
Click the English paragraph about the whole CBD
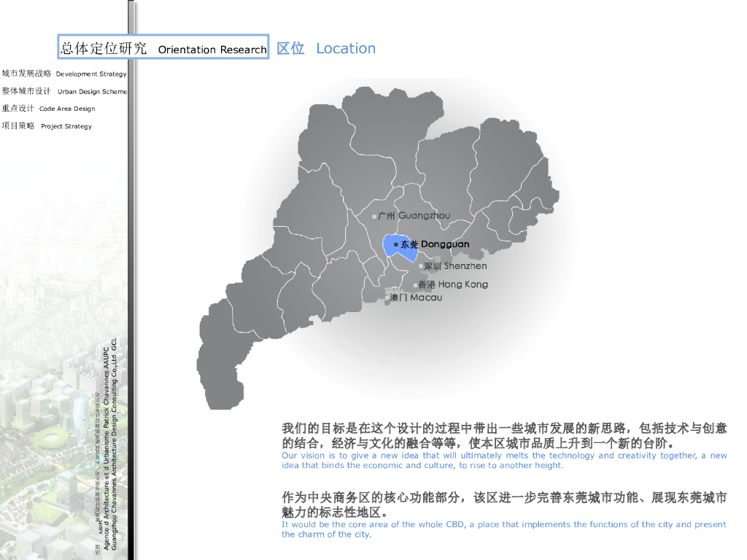[x=503, y=529]
